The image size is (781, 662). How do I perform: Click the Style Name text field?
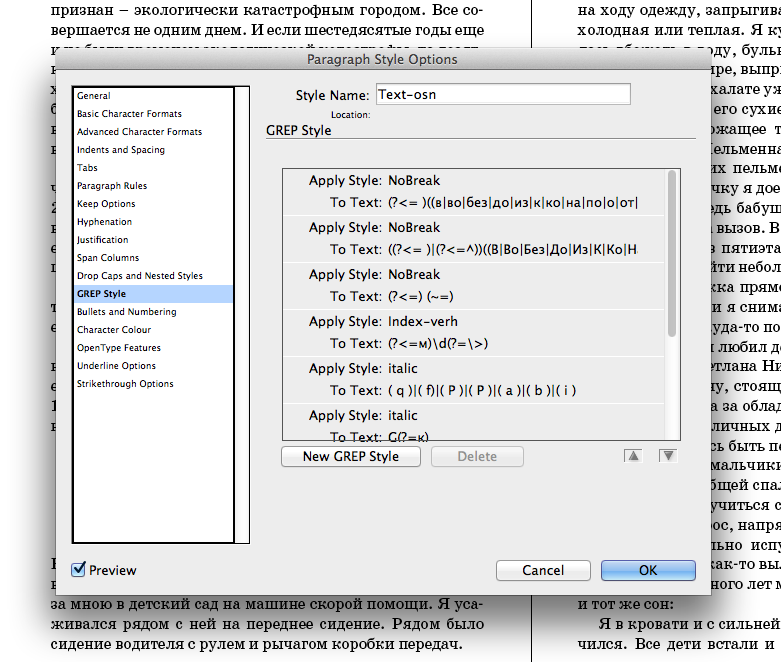tap(502, 95)
